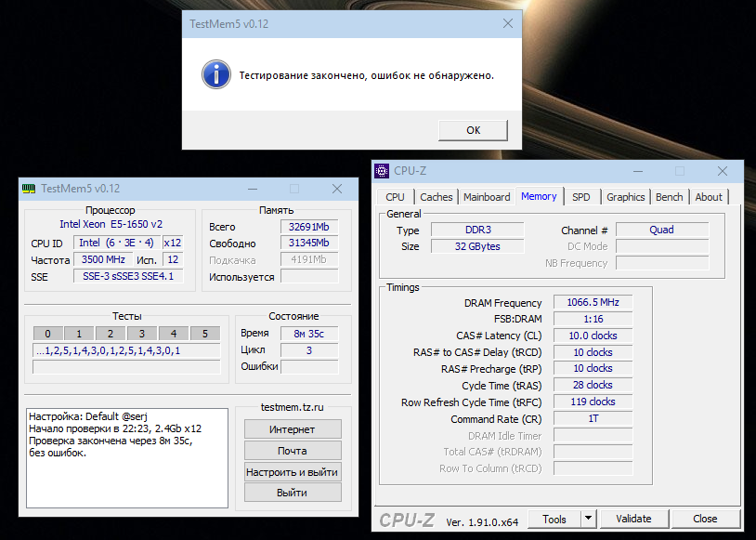Click the 1:16 FSB:DRAM value
Screen dimensions: 756x540
click(x=593, y=319)
